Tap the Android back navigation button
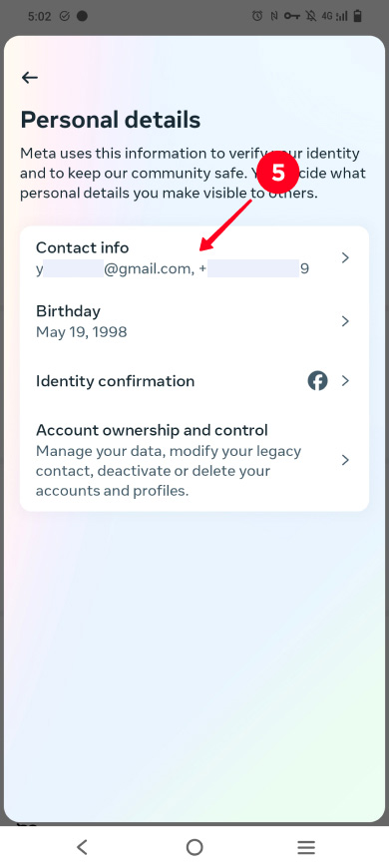The image size is (389, 868). pos(82,847)
